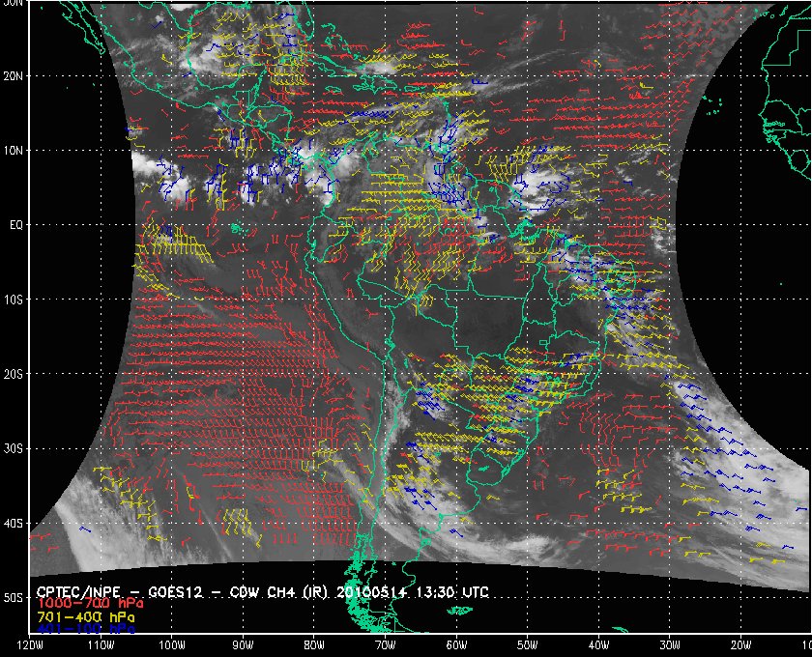This screenshot has width=812, height=657.
Task: Click the CPTEC/INPE source text
Action: [78, 592]
